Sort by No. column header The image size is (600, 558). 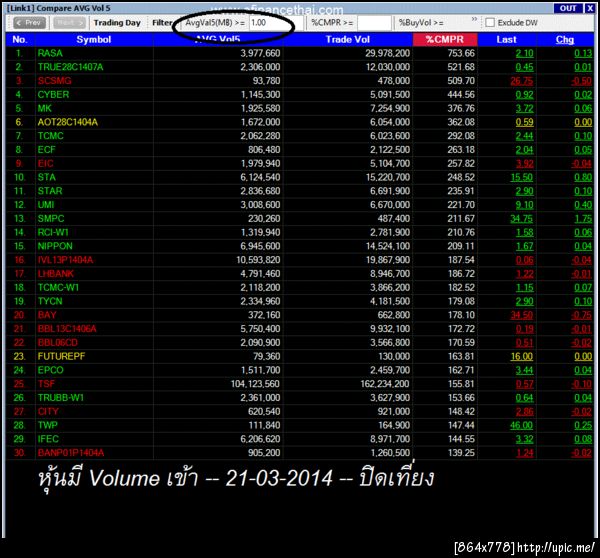pos(20,39)
